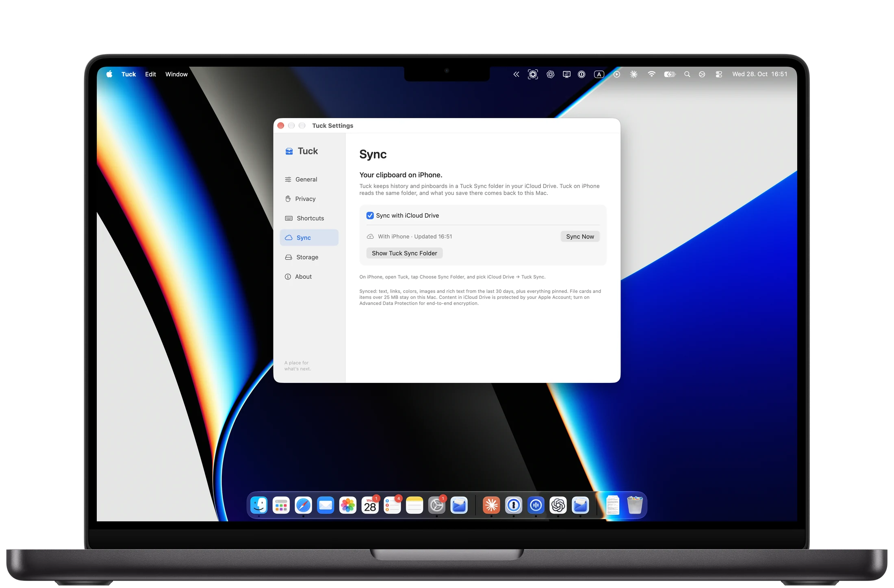The height and width of the screenshot is (588, 894).
Task: Open the ChatGPT app from the Dock
Action: click(558, 506)
